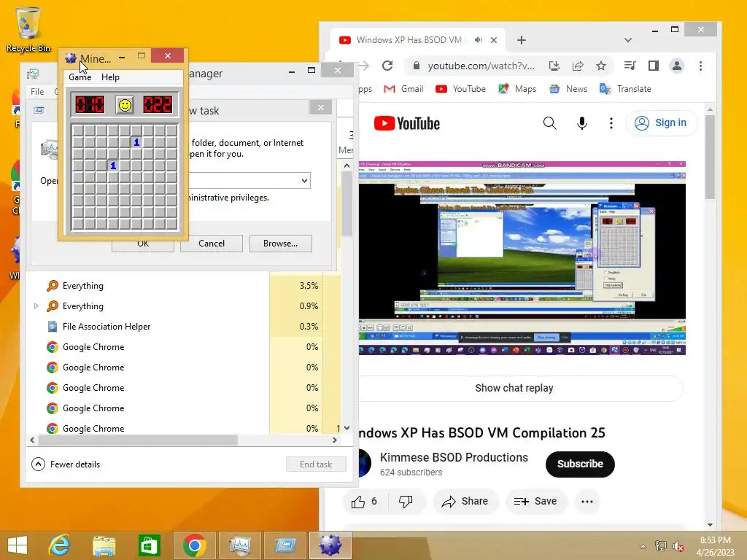
Task: Click the YouTube search magnifier icon
Action: coord(550,123)
